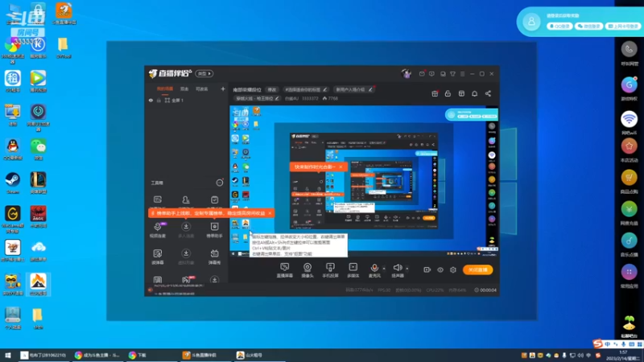Share the live room link
The height and width of the screenshot is (362, 644).
488,93
